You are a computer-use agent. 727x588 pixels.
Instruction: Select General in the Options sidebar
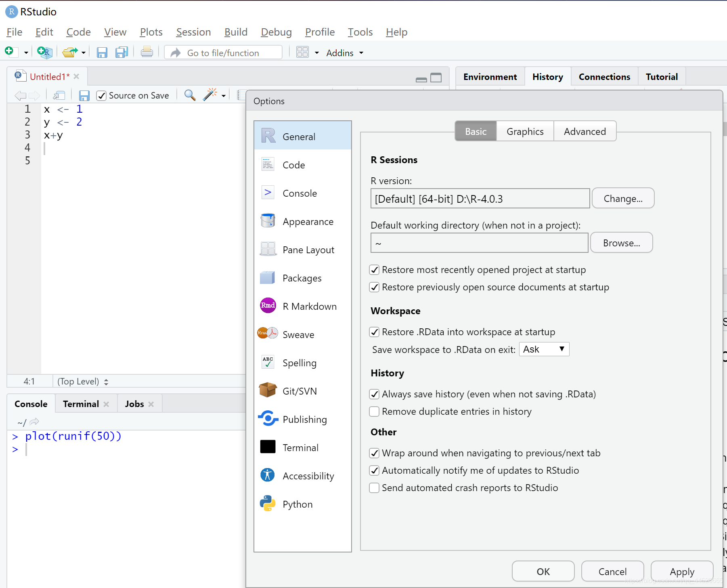point(303,136)
